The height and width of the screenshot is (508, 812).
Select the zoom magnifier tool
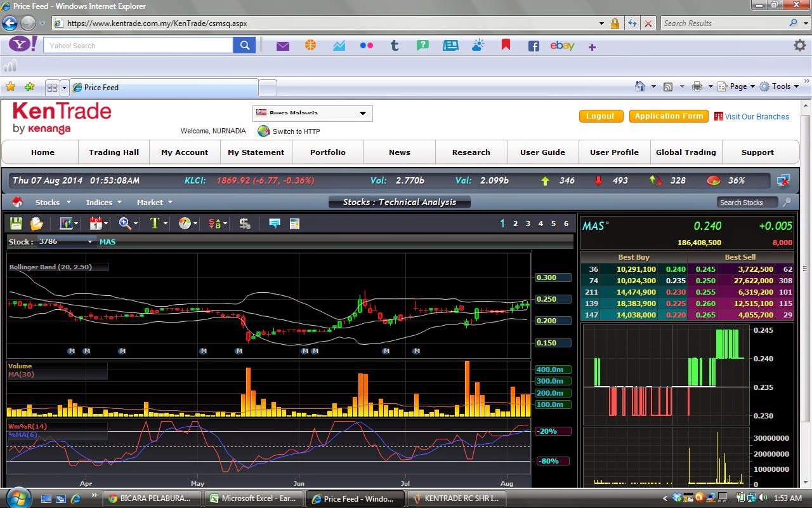pyautogui.click(x=125, y=223)
